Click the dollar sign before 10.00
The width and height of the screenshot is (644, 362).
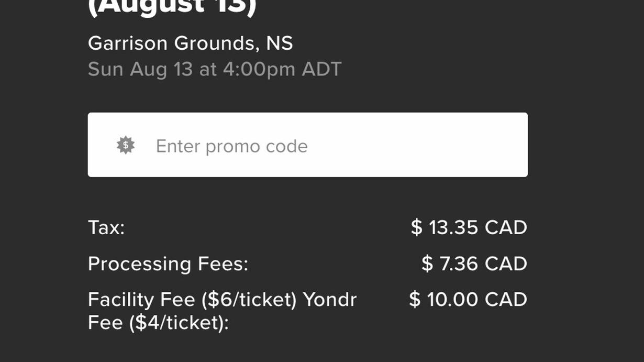point(415,300)
